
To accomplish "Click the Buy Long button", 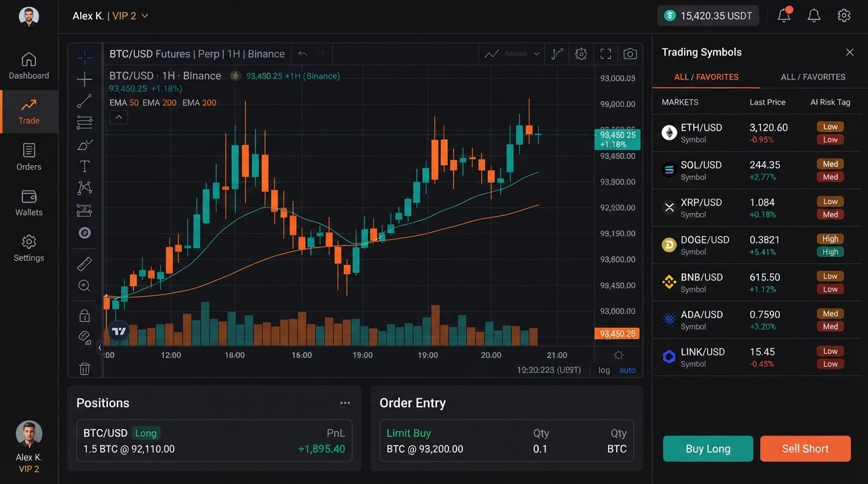I will click(x=708, y=449).
